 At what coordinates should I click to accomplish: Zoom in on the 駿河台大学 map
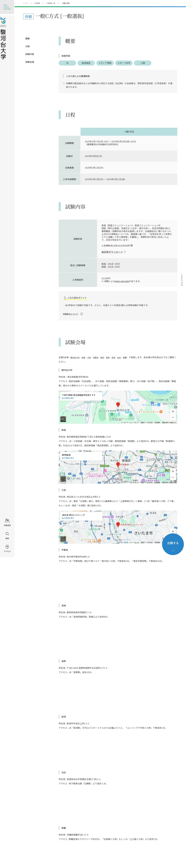point(173,411)
